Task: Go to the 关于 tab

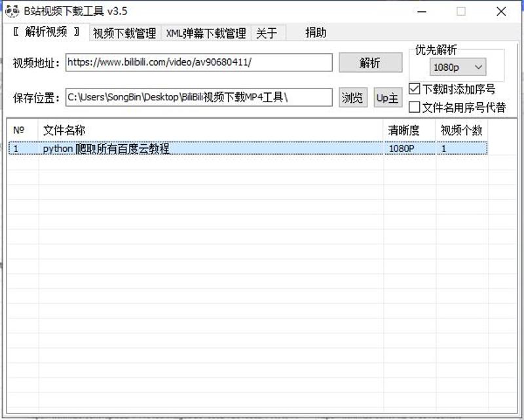Action: pos(267,33)
